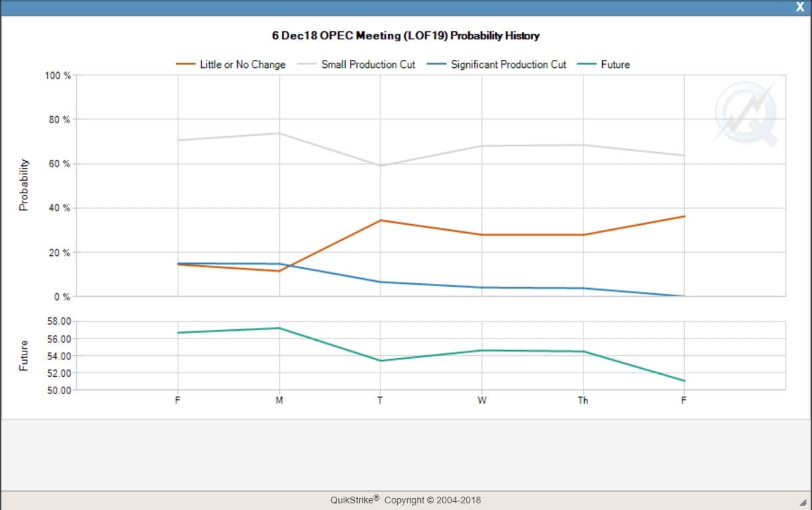Click the vertical Future axis title

(x=24, y=355)
